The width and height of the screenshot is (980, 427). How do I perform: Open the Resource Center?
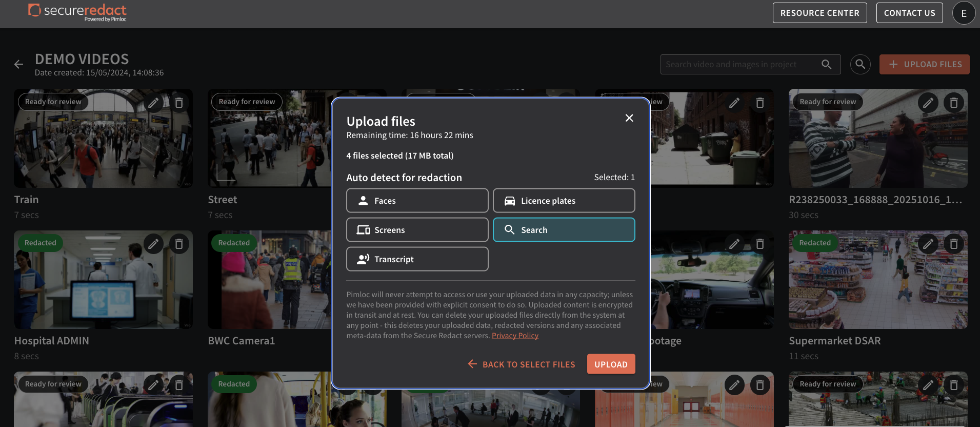pyautogui.click(x=819, y=13)
